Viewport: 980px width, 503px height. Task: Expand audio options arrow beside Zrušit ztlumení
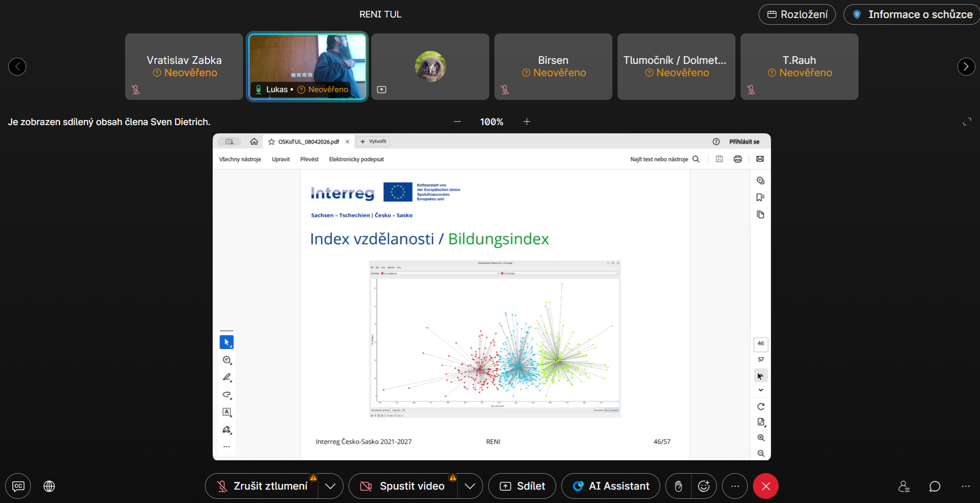click(331, 486)
